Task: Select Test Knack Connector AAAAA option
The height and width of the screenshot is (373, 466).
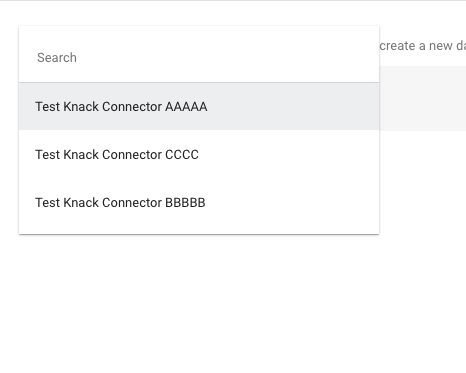Action: pos(199,107)
